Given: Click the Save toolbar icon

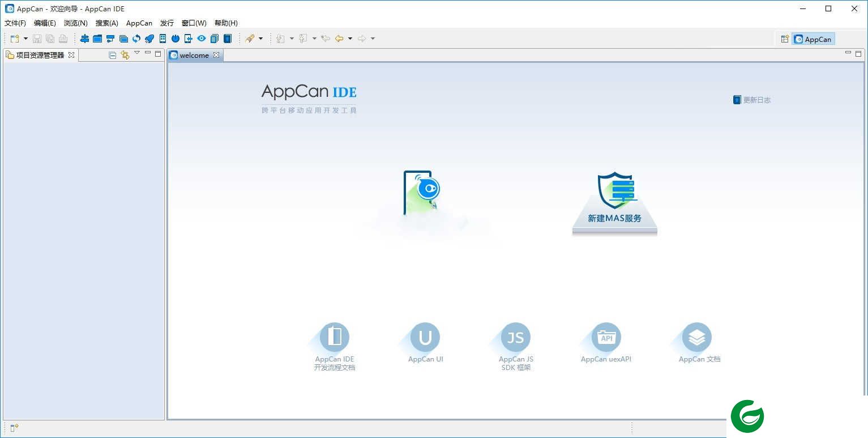Looking at the screenshot, I should pyautogui.click(x=37, y=39).
